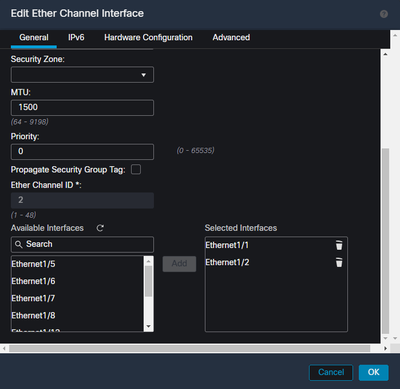Image resolution: width=400 pixels, height=389 pixels.
Task: Click the interface Search box
Action: click(x=82, y=244)
